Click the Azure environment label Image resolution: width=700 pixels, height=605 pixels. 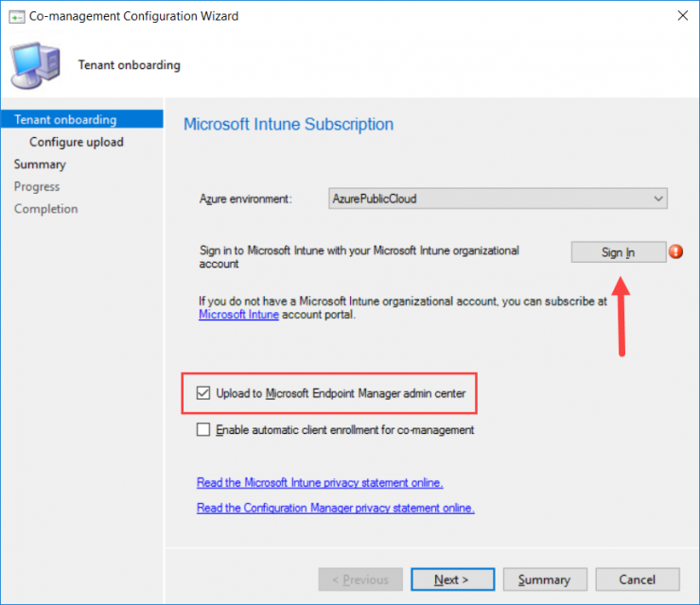pos(245,199)
